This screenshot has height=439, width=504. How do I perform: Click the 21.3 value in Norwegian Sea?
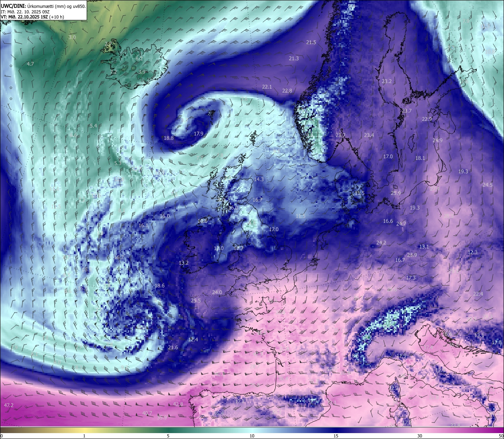tap(294, 58)
